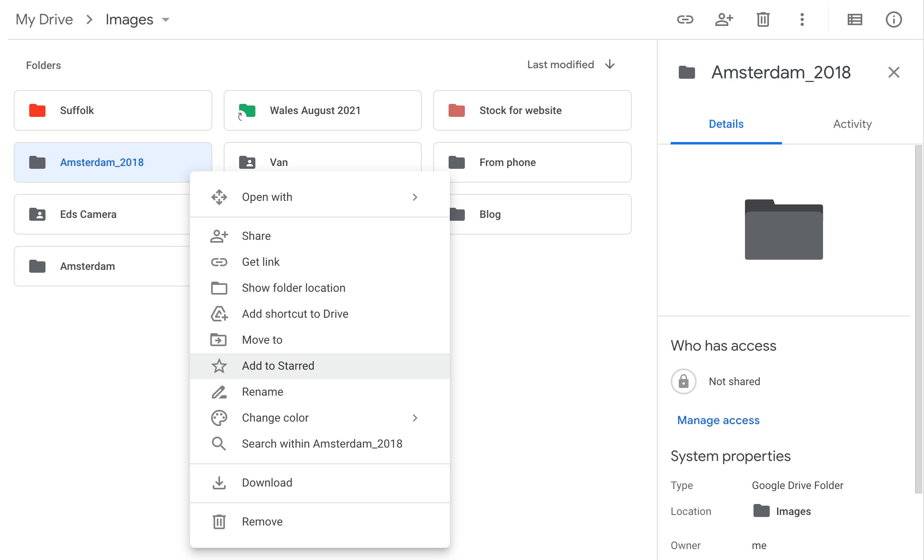Image resolution: width=924 pixels, height=560 pixels.
Task: Click the Wales August 2021 folder
Action: 323,110
